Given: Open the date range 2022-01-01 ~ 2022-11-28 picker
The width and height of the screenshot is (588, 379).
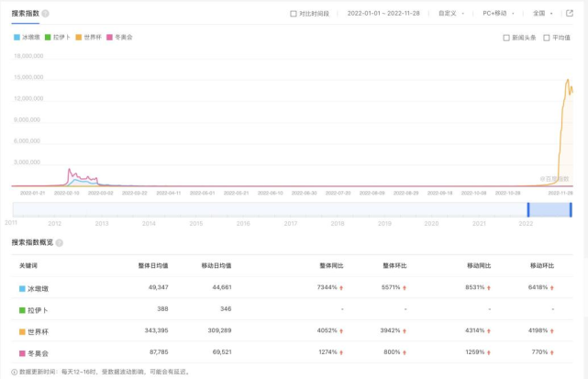Looking at the screenshot, I should click(383, 14).
